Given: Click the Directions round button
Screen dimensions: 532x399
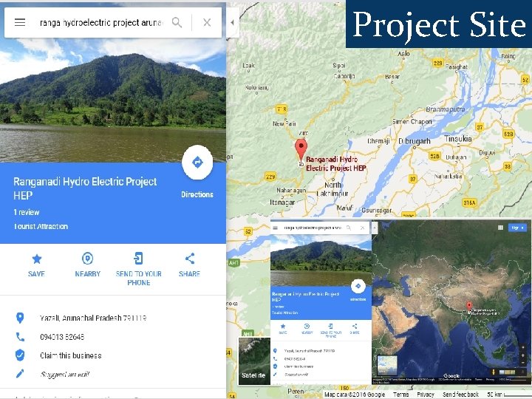Looking at the screenshot, I should pos(197,162).
